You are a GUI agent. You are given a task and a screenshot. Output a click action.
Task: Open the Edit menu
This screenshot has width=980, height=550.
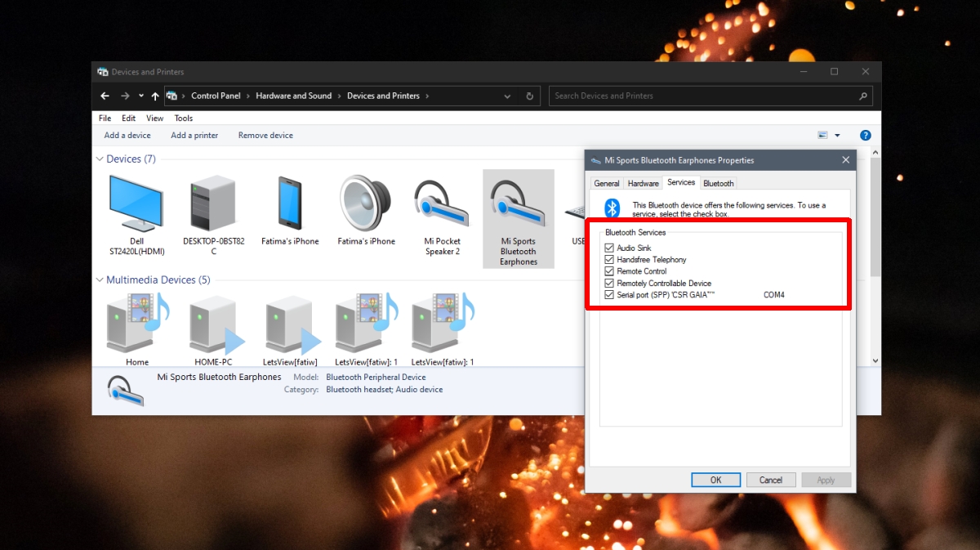point(128,118)
